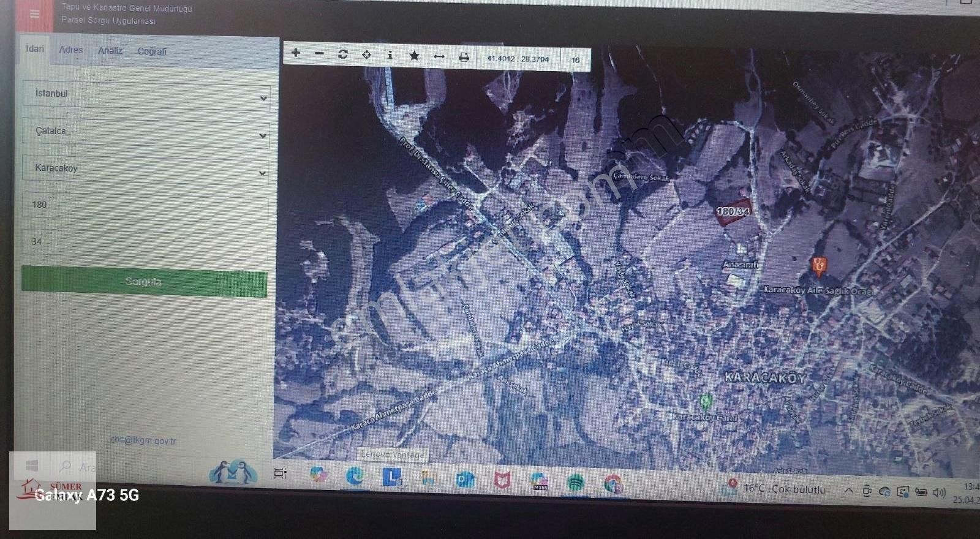This screenshot has width=980, height=539.
Task: Open Copilot from the taskbar
Action: click(318, 475)
